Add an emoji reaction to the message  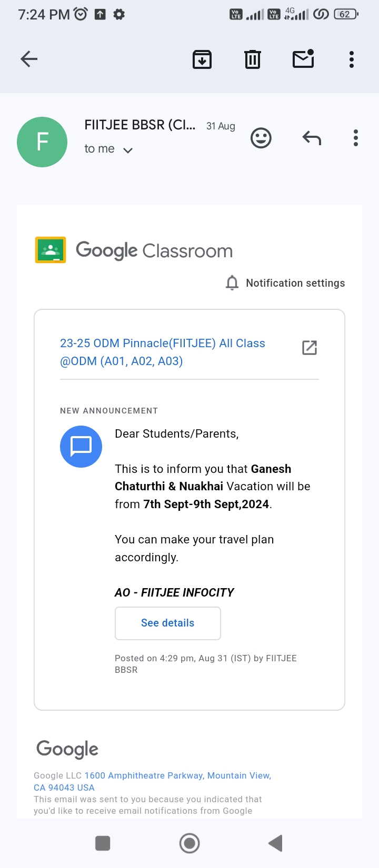click(261, 138)
